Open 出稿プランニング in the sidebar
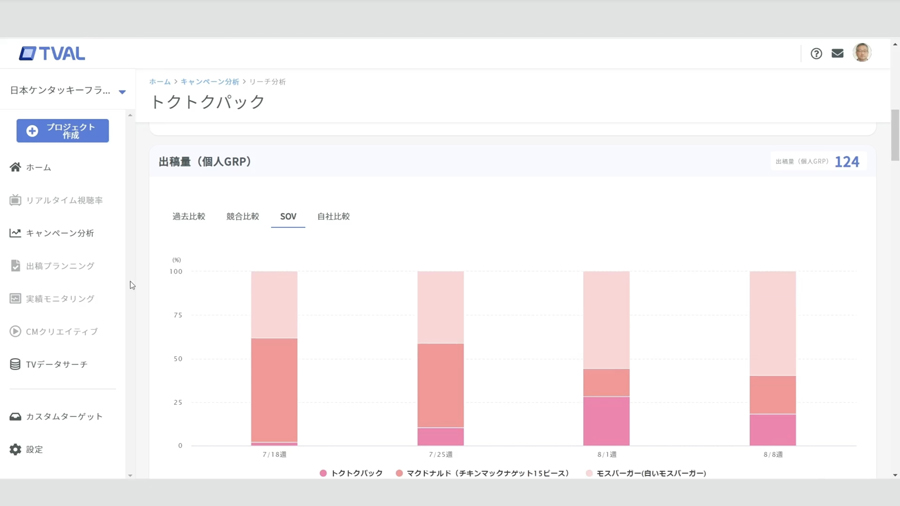Image resolution: width=900 pixels, height=506 pixels. tap(60, 266)
